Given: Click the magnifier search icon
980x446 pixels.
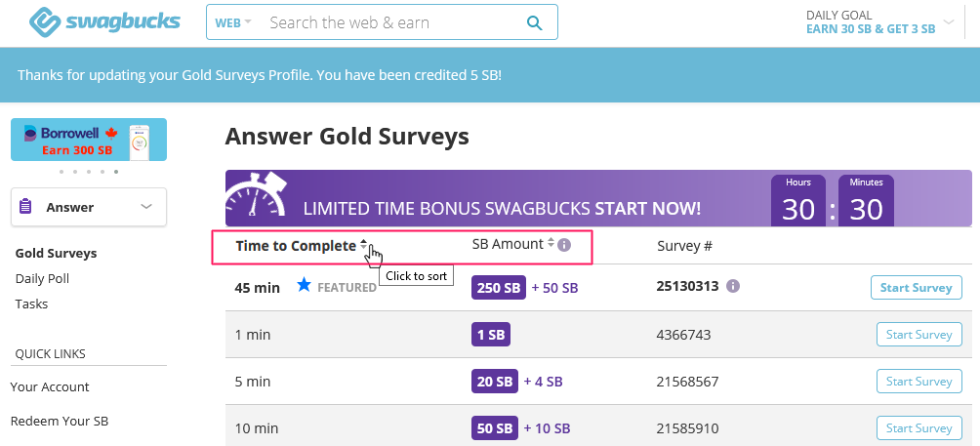Looking at the screenshot, I should [x=534, y=23].
